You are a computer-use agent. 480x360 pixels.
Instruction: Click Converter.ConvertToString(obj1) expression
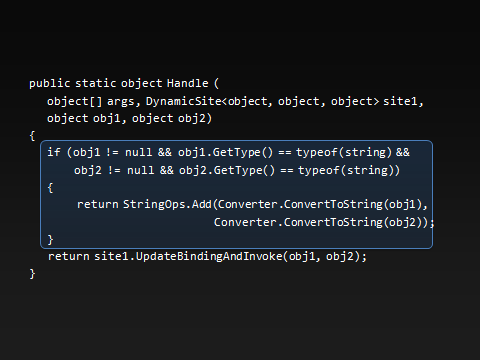point(320,204)
